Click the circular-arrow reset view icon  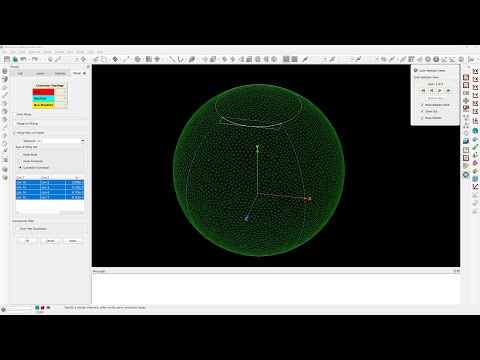pos(466,175)
